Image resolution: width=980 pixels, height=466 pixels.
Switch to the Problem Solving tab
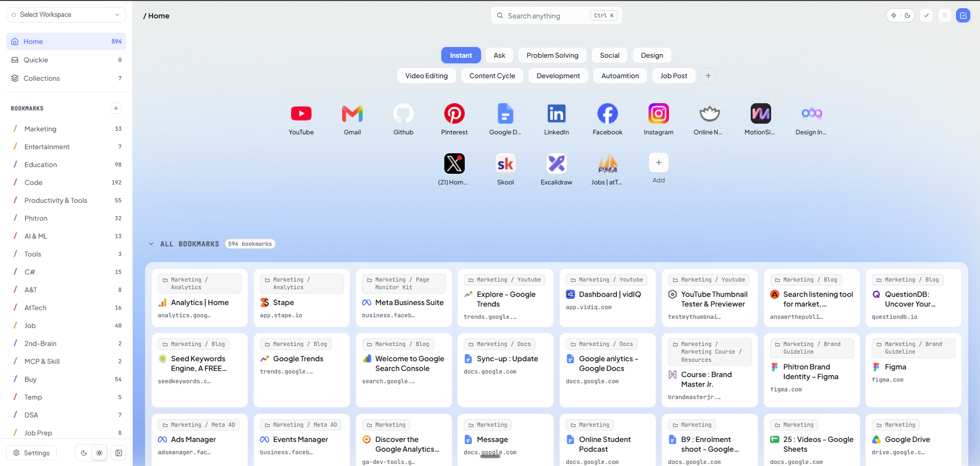[553, 55]
